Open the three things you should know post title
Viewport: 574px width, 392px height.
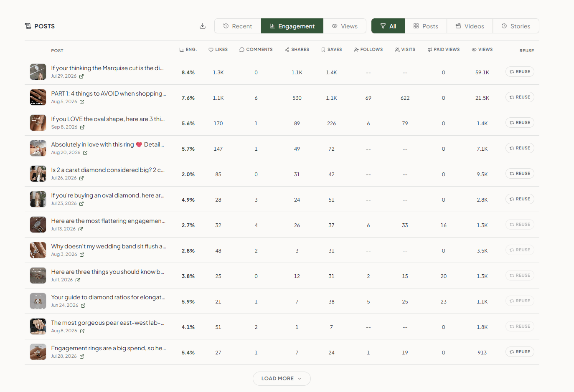tap(108, 272)
